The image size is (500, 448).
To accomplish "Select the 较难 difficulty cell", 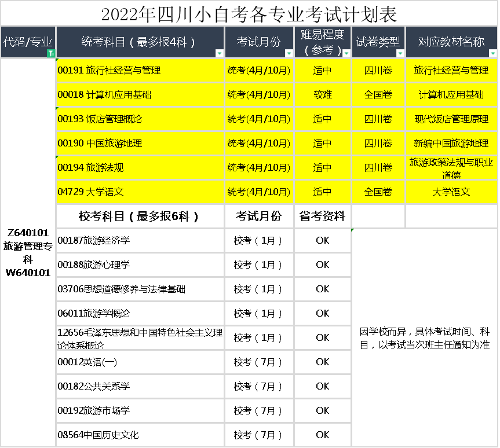I will 323,95.
